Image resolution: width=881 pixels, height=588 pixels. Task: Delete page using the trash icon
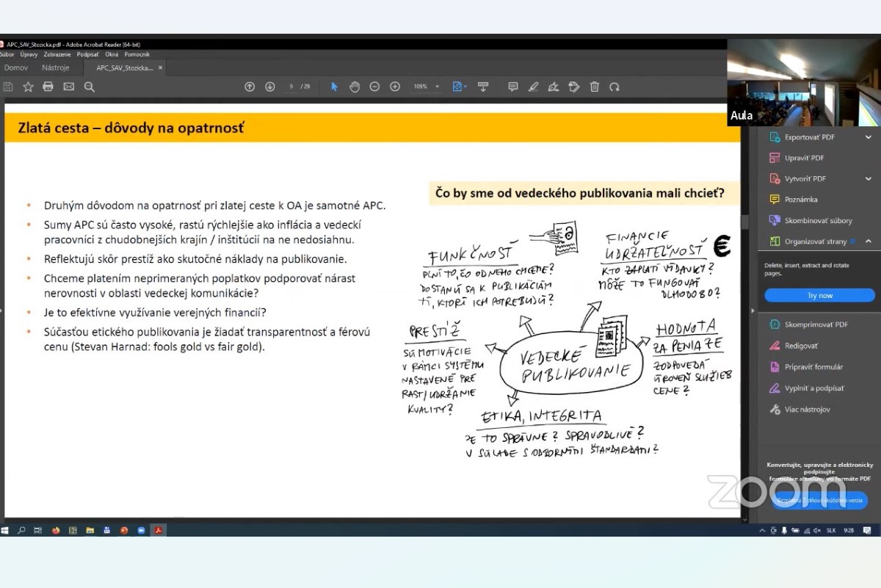(x=595, y=87)
